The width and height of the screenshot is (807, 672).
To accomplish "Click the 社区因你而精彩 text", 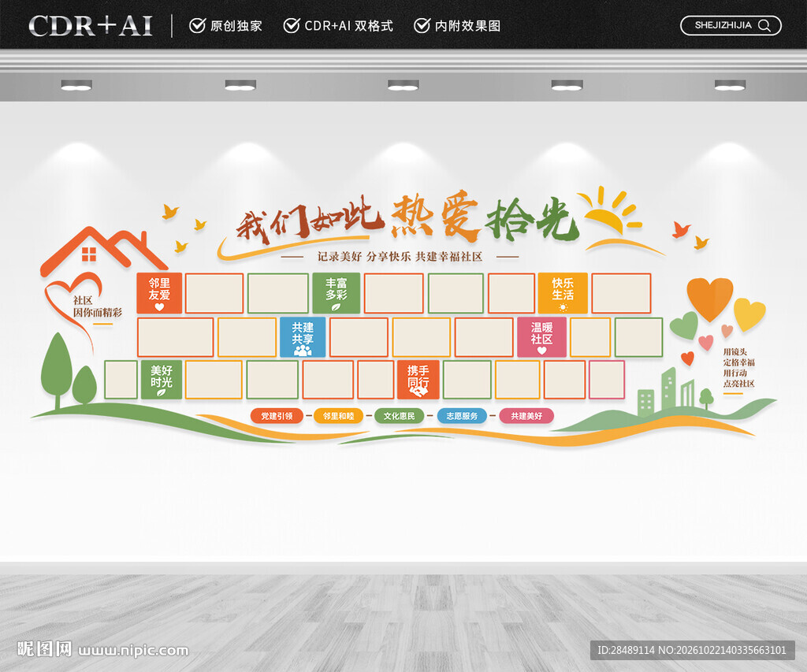I will click(x=97, y=306).
